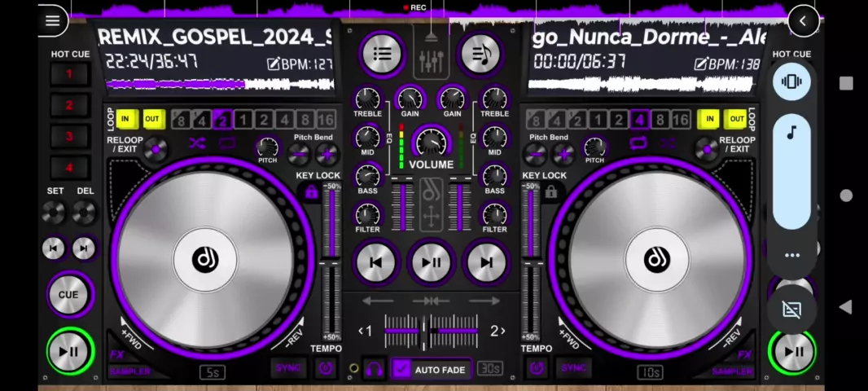Enable the Auto Fade checkbox
This screenshot has width=868, height=391.
401,369
